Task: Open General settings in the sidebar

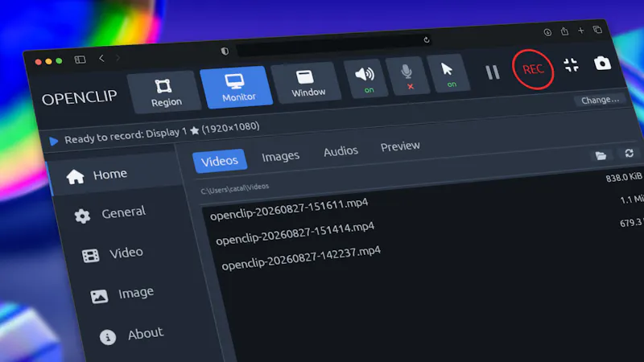Action: coord(123,212)
